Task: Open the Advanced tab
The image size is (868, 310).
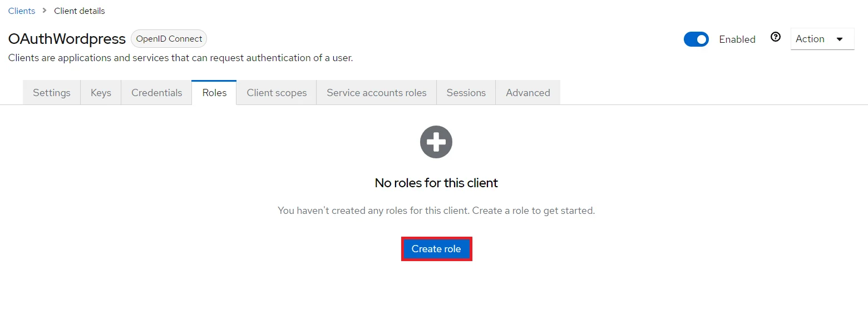Action: [x=528, y=93]
